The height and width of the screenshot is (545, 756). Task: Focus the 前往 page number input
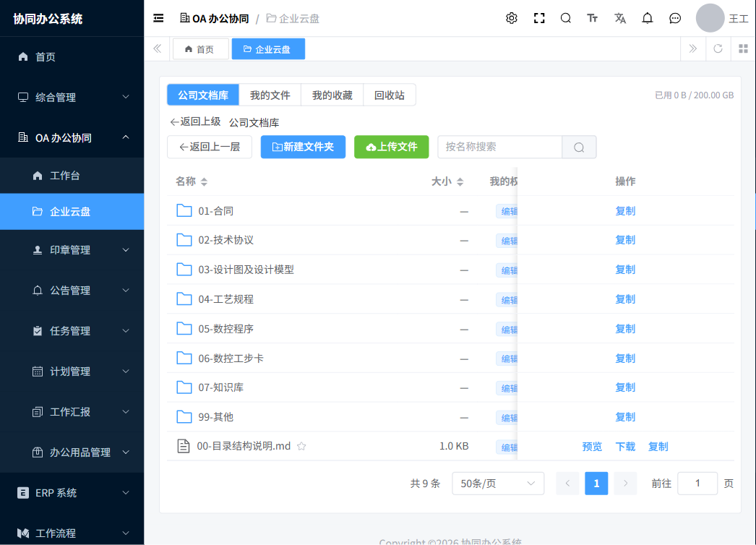697,484
